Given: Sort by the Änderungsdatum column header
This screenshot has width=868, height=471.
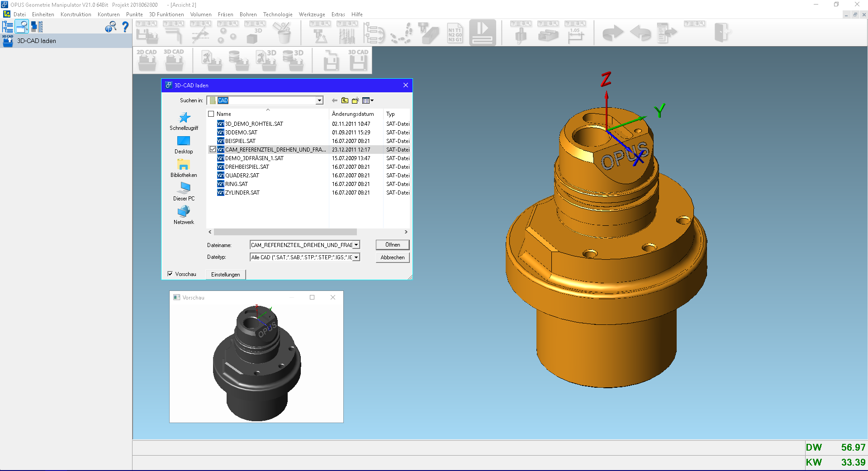Looking at the screenshot, I should tap(353, 114).
